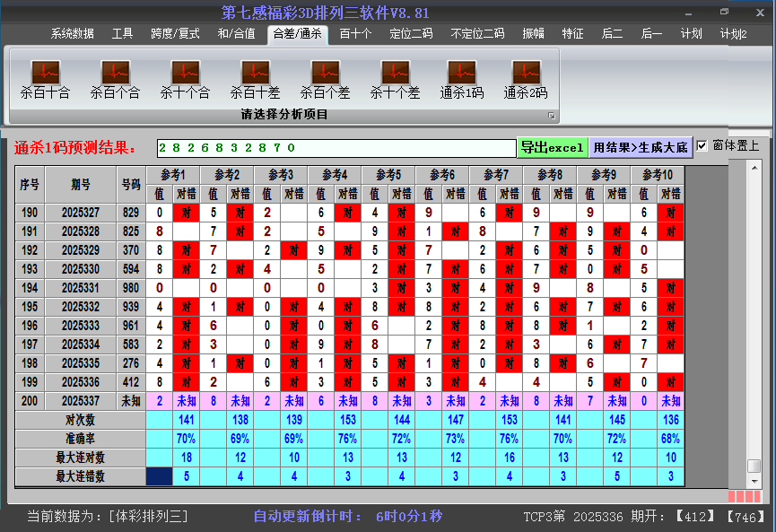
Task: Toggle the 窗体置上 checkbox
Action: coord(702,146)
